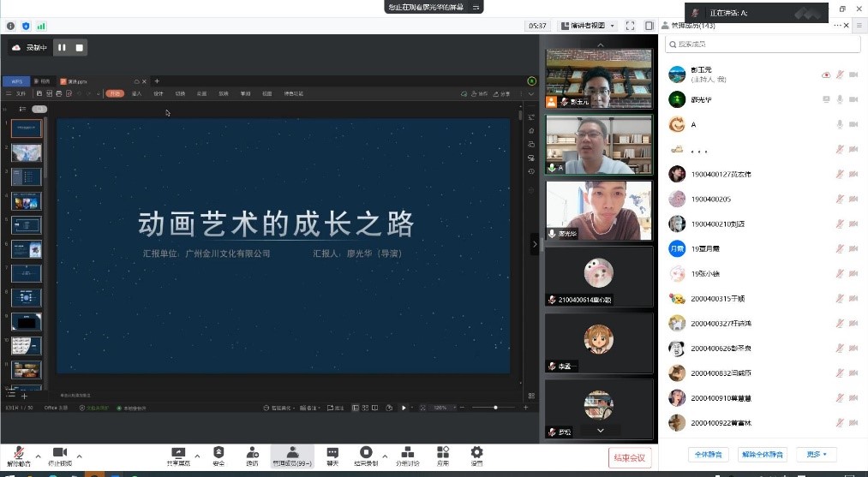Stop the cloud recording
The height and width of the screenshot is (477, 868).
80,48
